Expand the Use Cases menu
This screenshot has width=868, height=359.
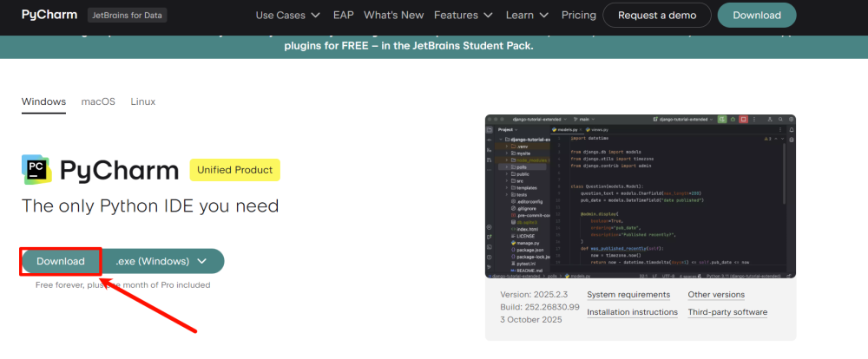tap(287, 15)
